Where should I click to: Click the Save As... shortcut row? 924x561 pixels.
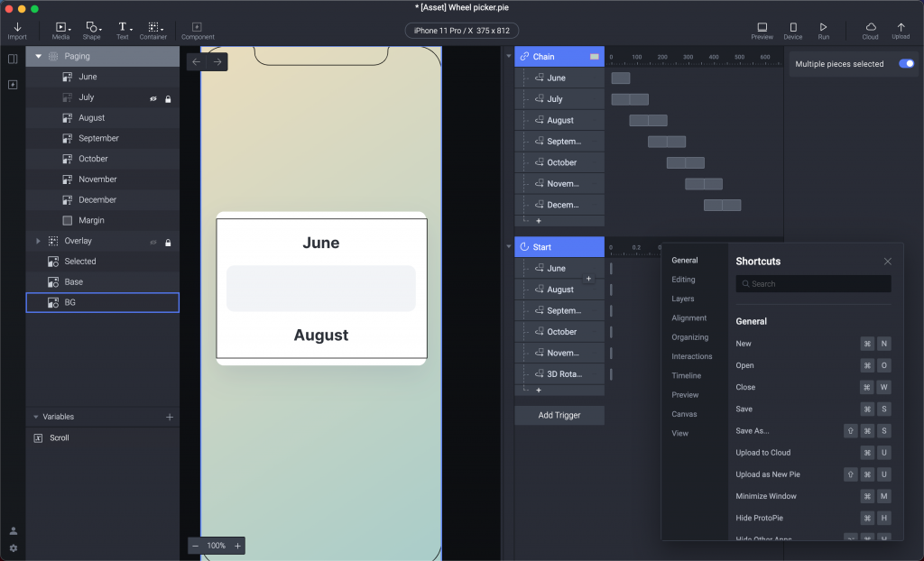point(813,431)
